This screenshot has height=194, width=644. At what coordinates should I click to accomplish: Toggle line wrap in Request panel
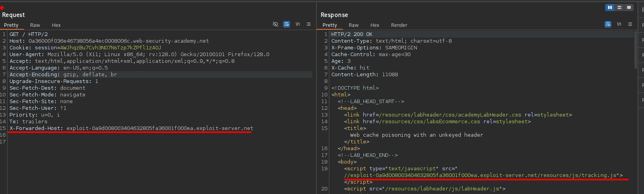[287, 24]
